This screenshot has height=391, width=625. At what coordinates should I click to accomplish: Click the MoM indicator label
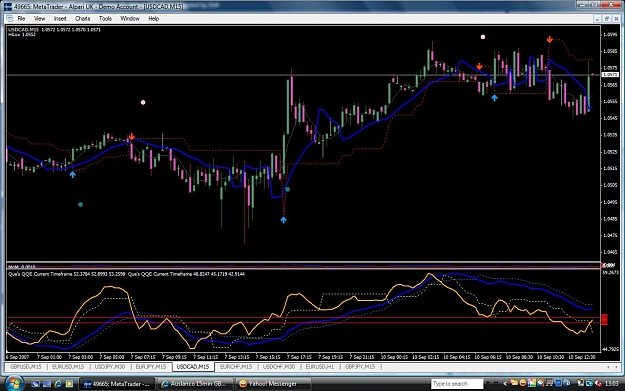click(22, 266)
